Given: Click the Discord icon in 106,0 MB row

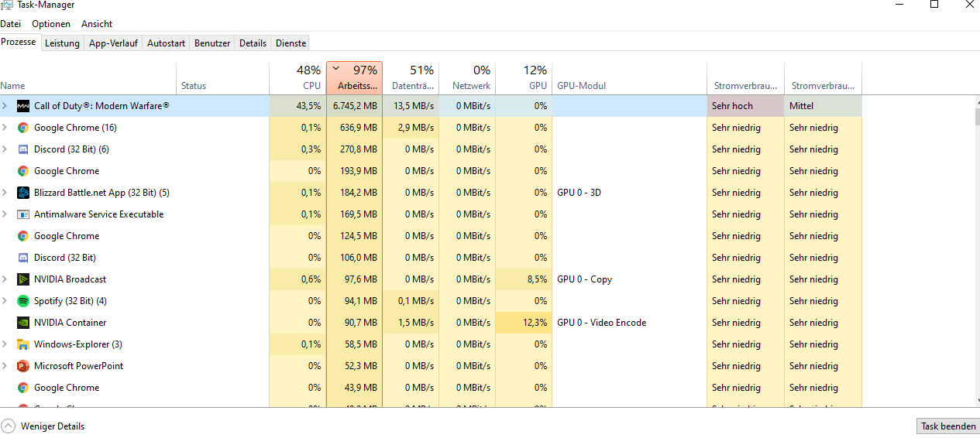Looking at the screenshot, I should click(23, 258).
